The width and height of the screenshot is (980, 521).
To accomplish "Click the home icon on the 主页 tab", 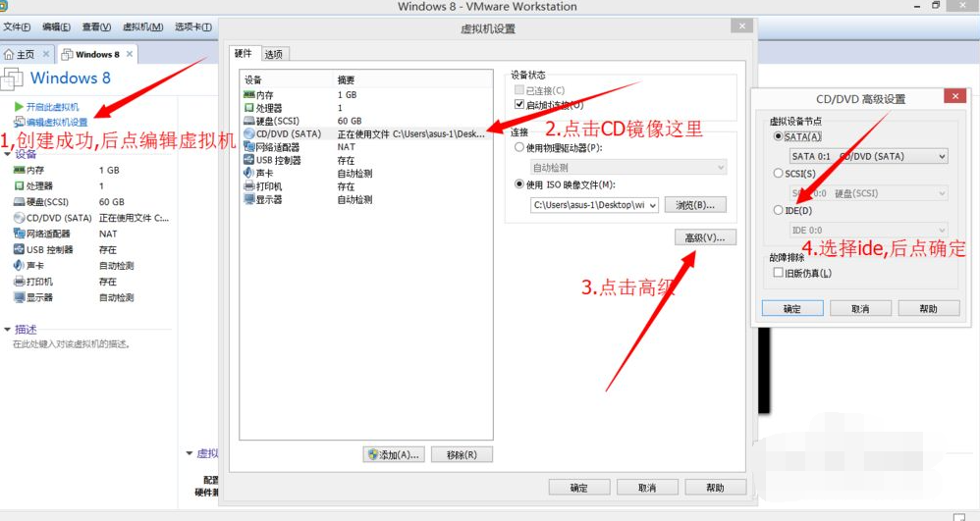I will [9, 54].
